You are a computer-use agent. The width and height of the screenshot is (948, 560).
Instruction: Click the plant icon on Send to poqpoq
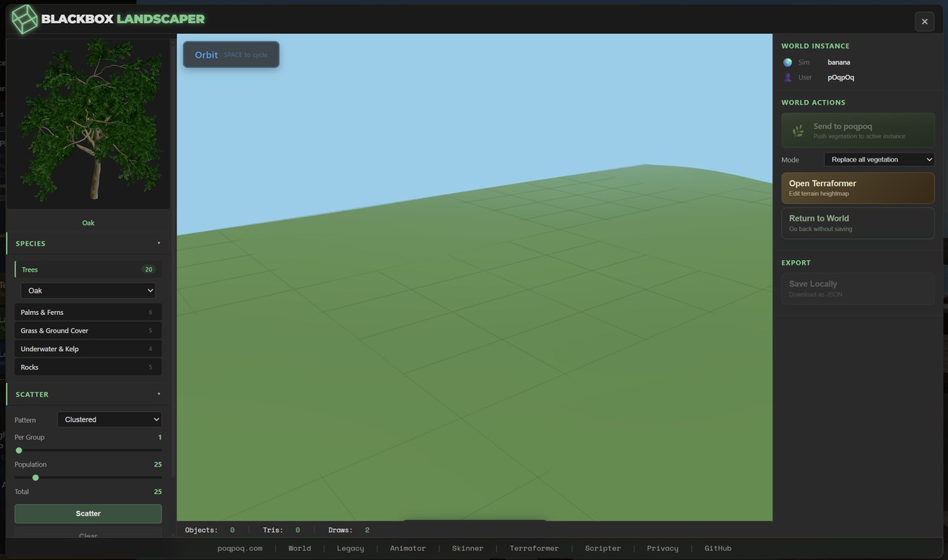pos(798,130)
